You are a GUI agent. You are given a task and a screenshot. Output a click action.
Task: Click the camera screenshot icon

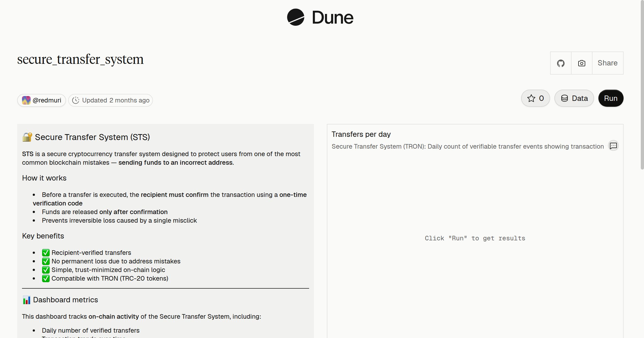click(x=581, y=63)
